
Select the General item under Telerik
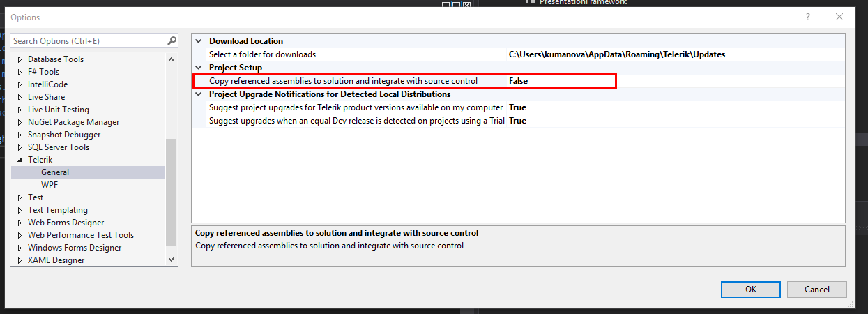(x=55, y=172)
